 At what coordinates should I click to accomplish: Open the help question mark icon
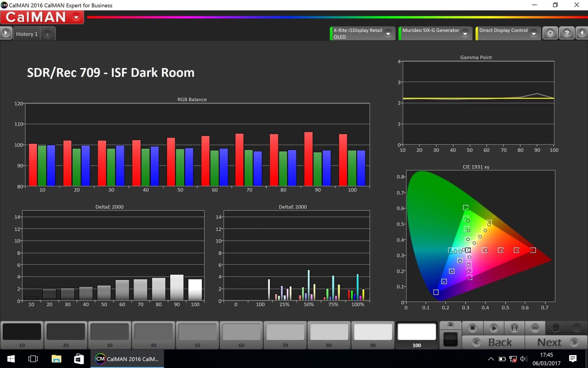click(x=567, y=33)
